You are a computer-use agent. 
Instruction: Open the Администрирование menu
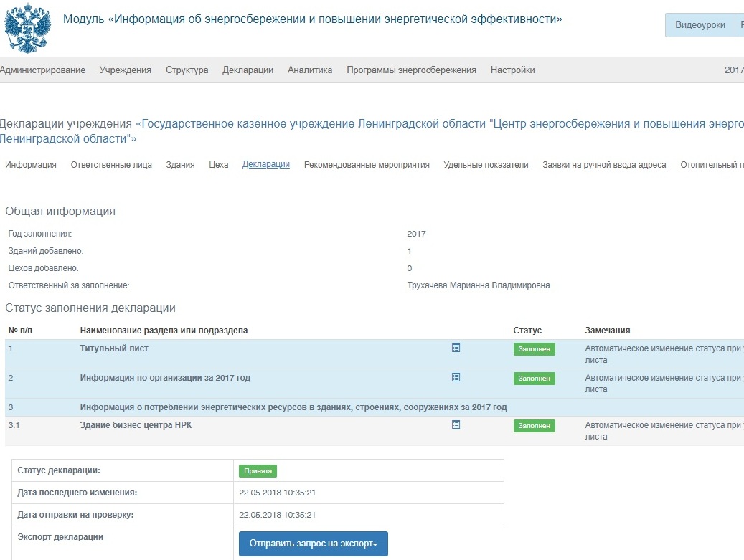click(42, 70)
